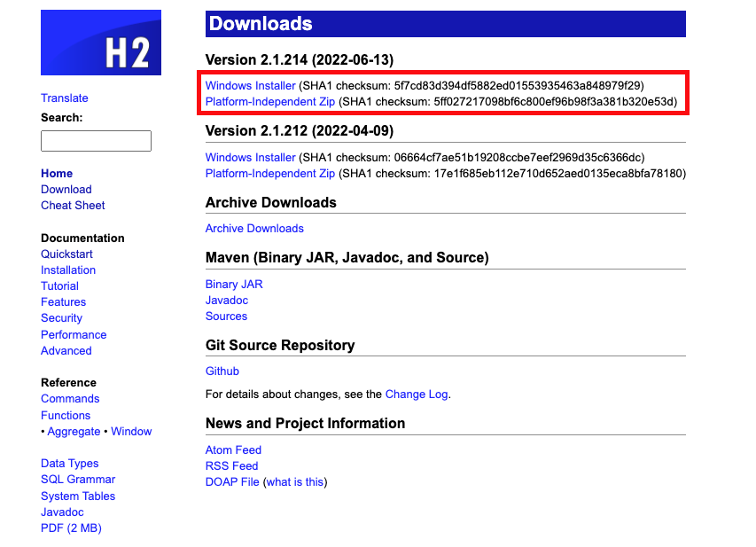Open Quickstart documentation
Image resolution: width=756 pixels, height=547 pixels.
[66, 254]
